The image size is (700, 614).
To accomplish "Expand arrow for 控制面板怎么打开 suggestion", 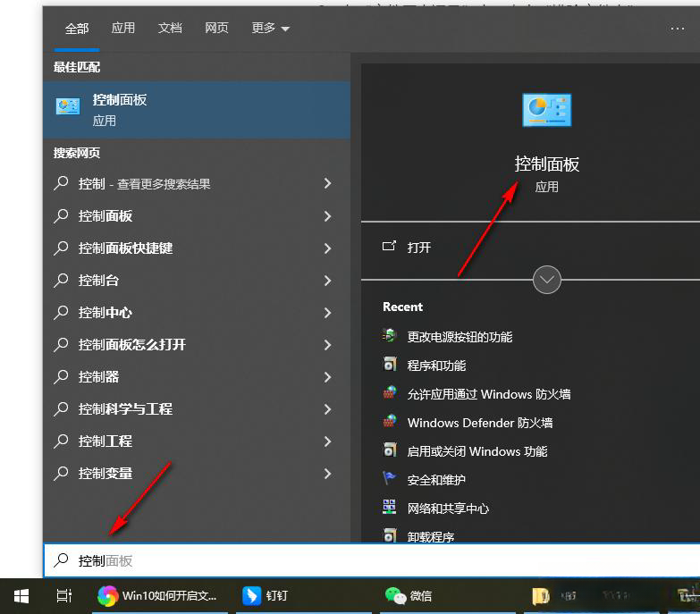I will click(x=328, y=345).
